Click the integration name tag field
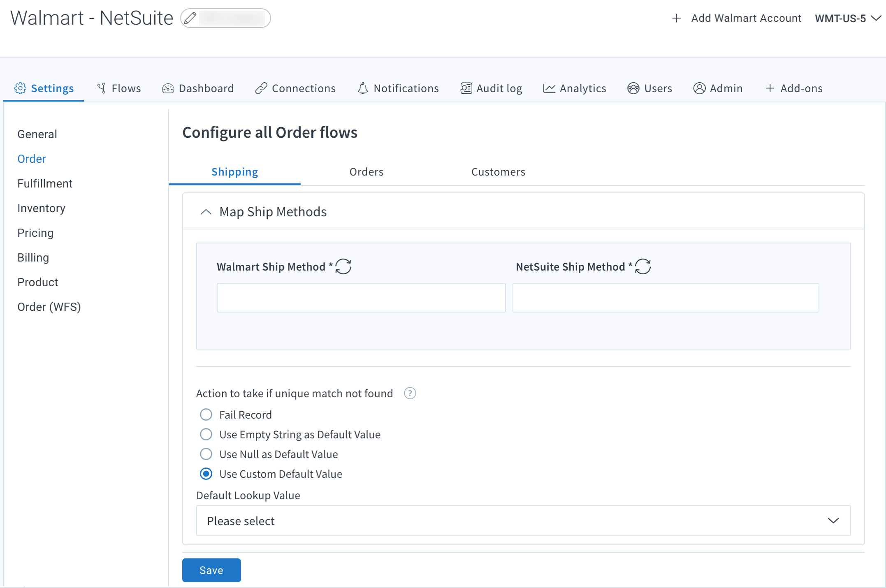 coord(225,18)
